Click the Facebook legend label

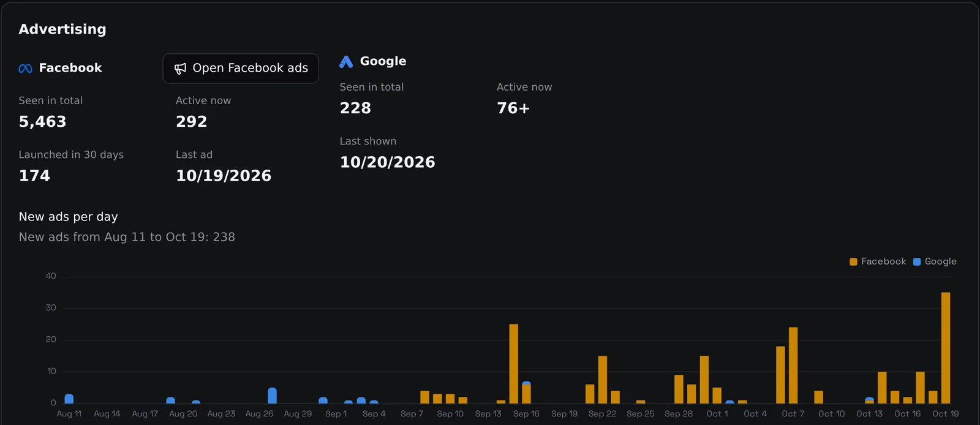883,261
